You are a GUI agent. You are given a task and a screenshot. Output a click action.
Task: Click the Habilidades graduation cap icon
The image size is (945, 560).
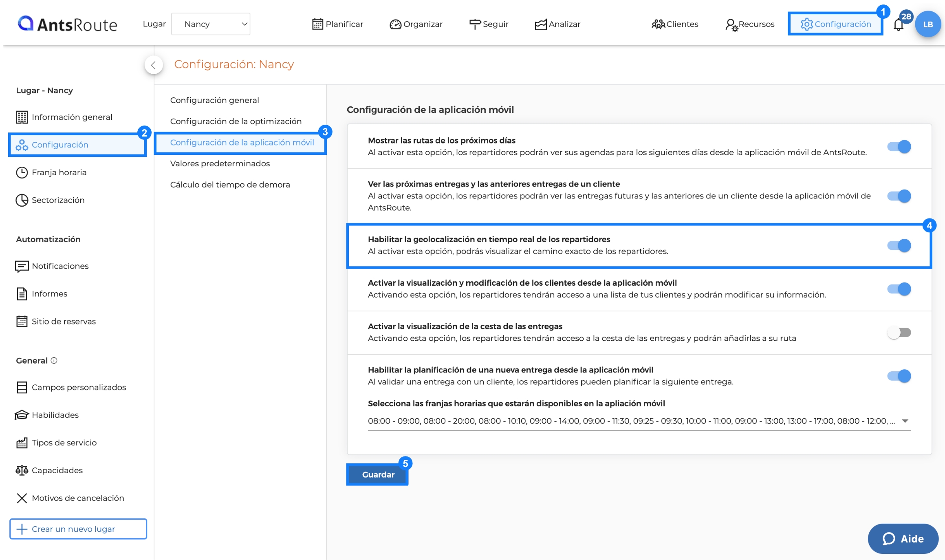[x=22, y=415]
